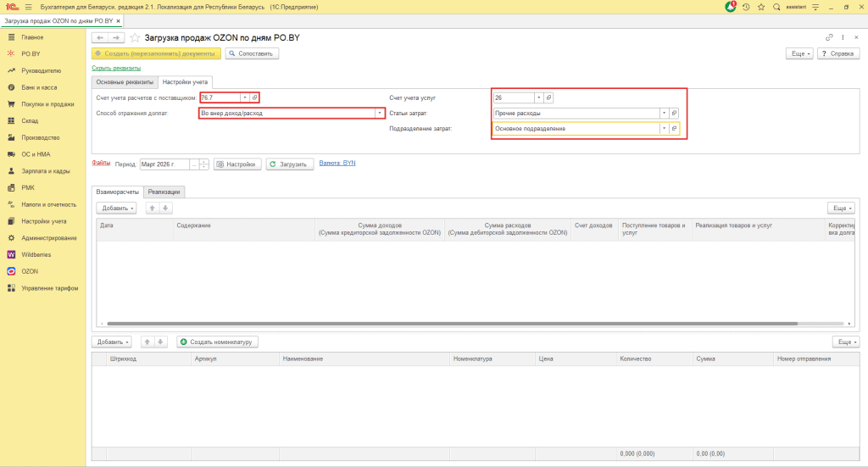Open account 26 details button
868x467 pixels.
(x=548, y=97)
